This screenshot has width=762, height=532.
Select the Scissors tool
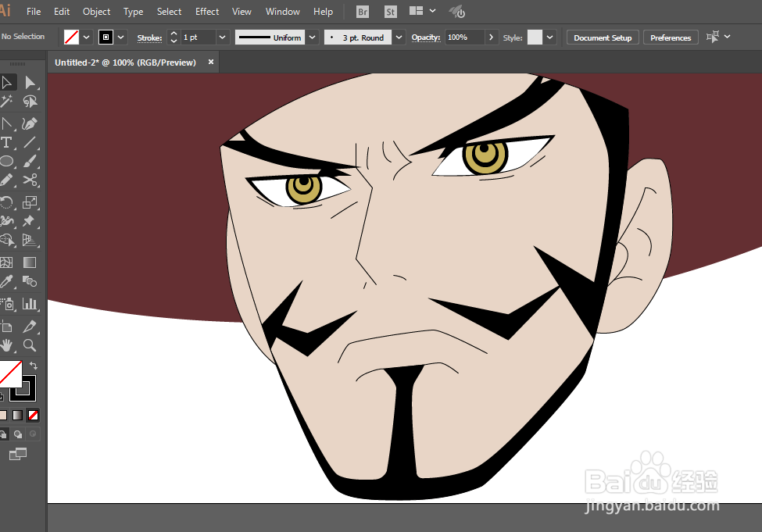30,180
